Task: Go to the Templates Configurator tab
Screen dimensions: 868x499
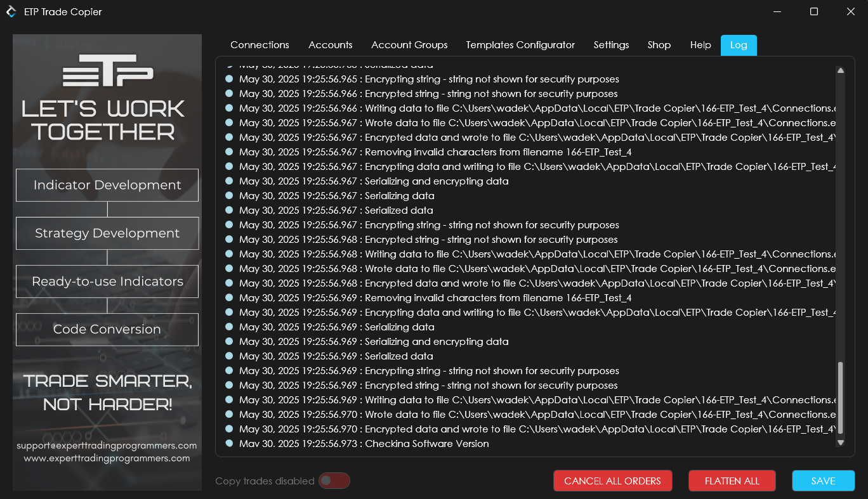Action: pyautogui.click(x=520, y=45)
